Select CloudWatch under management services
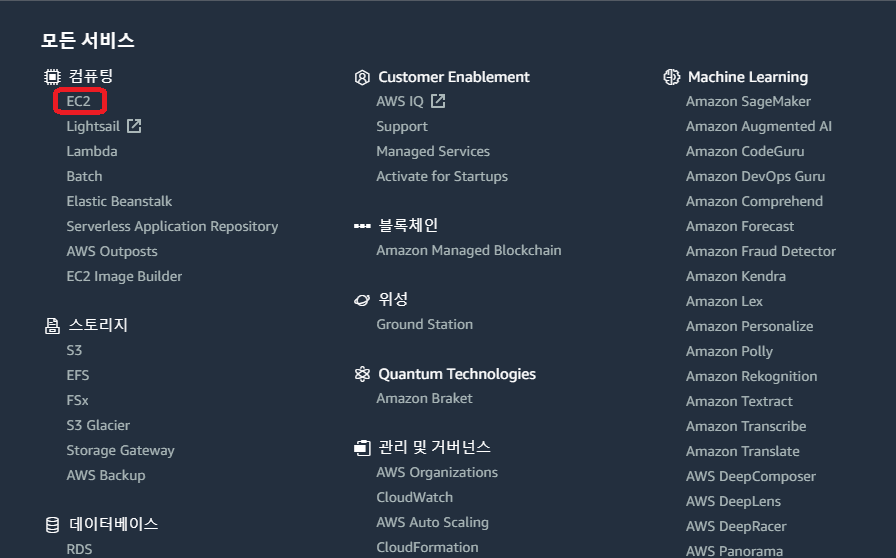The width and height of the screenshot is (896, 558). [x=414, y=497]
